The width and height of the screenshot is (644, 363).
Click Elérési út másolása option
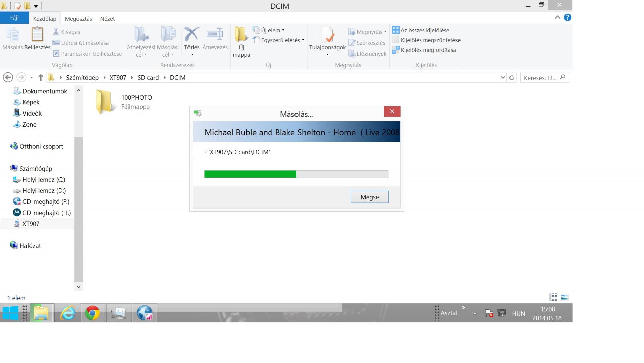click(x=81, y=43)
